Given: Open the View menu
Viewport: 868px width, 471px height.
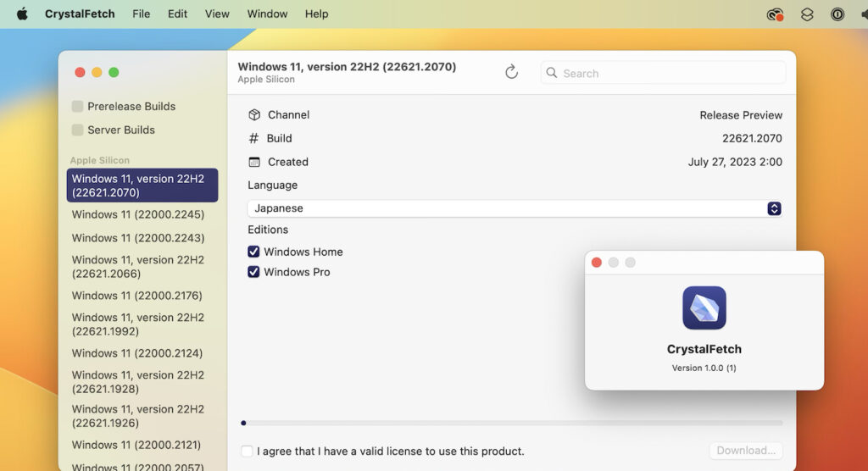Looking at the screenshot, I should pos(217,14).
